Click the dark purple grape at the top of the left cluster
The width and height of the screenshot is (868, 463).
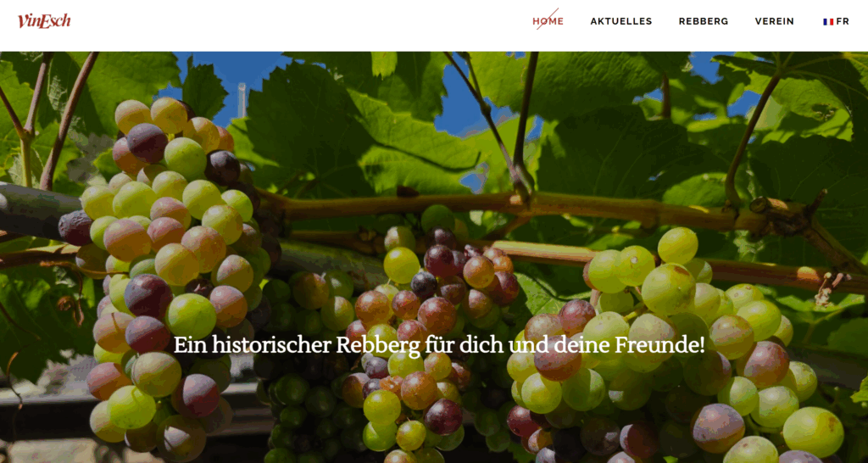(147, 142)
